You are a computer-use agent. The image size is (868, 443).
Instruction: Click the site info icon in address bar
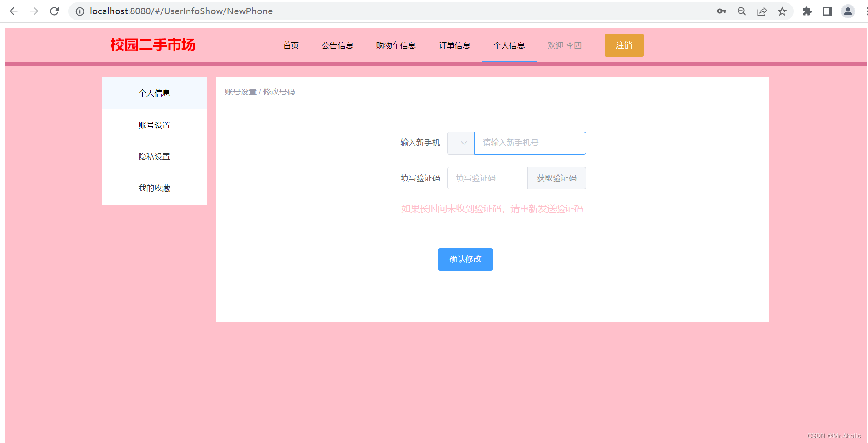pos(79,11)
